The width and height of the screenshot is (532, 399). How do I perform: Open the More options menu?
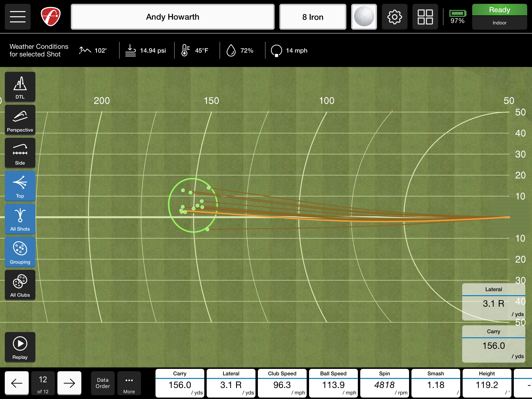point(129,383)
